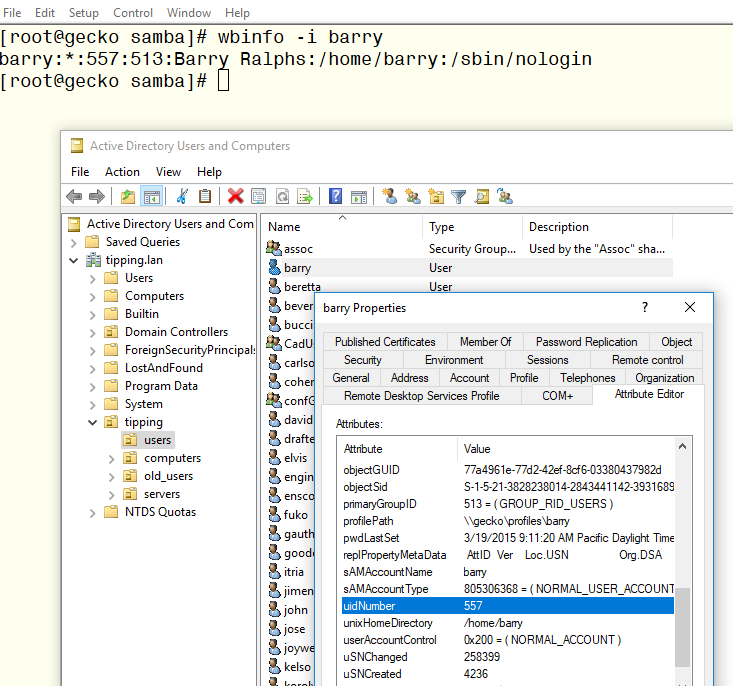Click the red X Delete icon

[235, 196]
